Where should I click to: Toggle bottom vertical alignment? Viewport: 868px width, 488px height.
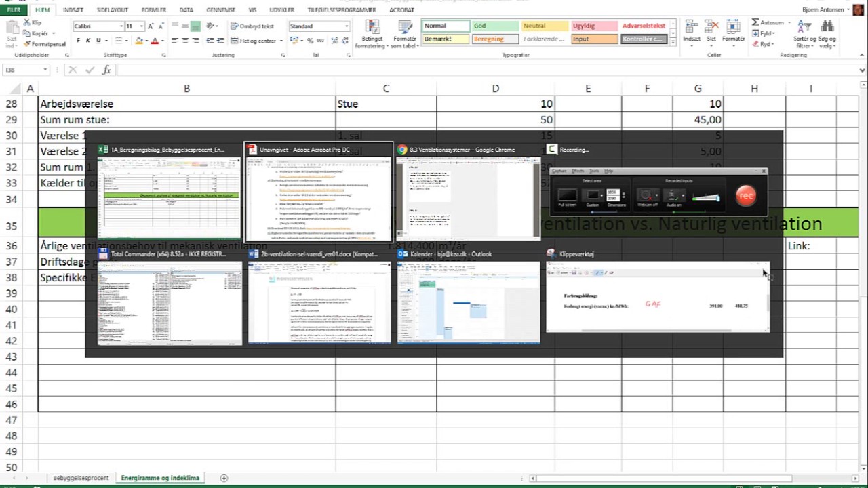click(195, 26)
